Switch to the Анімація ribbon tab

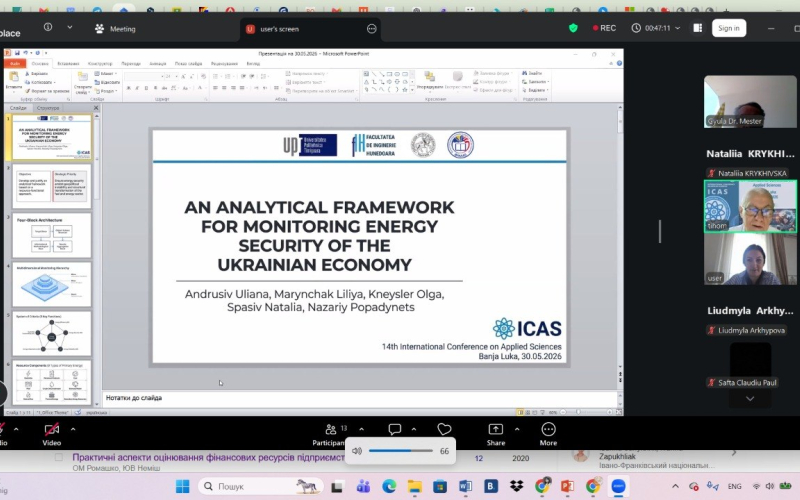click(158, 64)
